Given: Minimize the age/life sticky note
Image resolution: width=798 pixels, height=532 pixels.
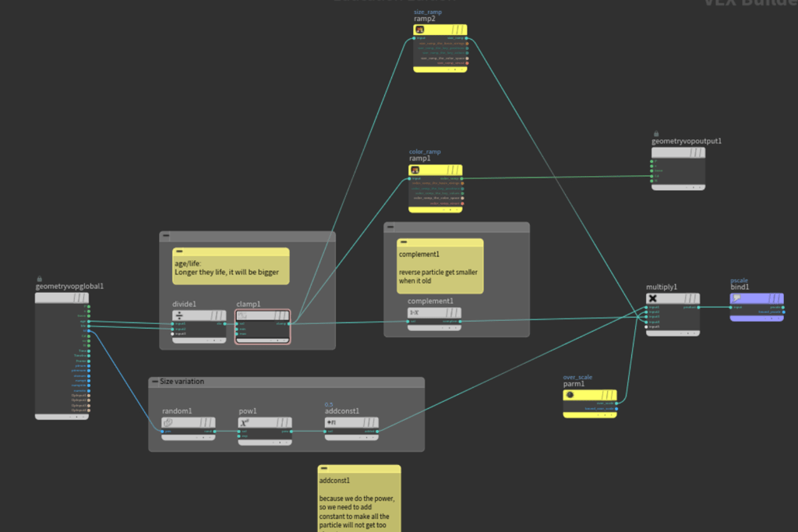Looking at the screenshot, I should [x=179, y=252].
